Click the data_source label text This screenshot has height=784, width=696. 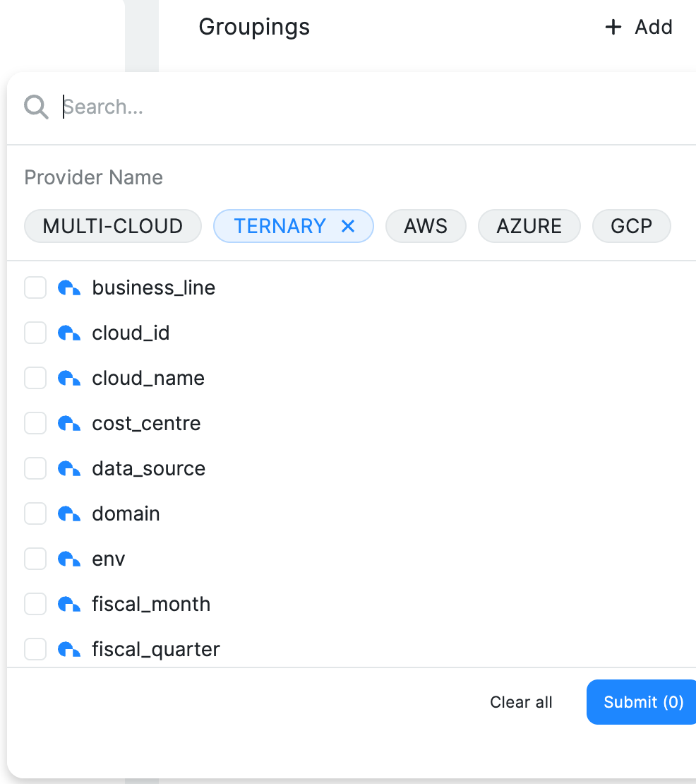point(149,468)
